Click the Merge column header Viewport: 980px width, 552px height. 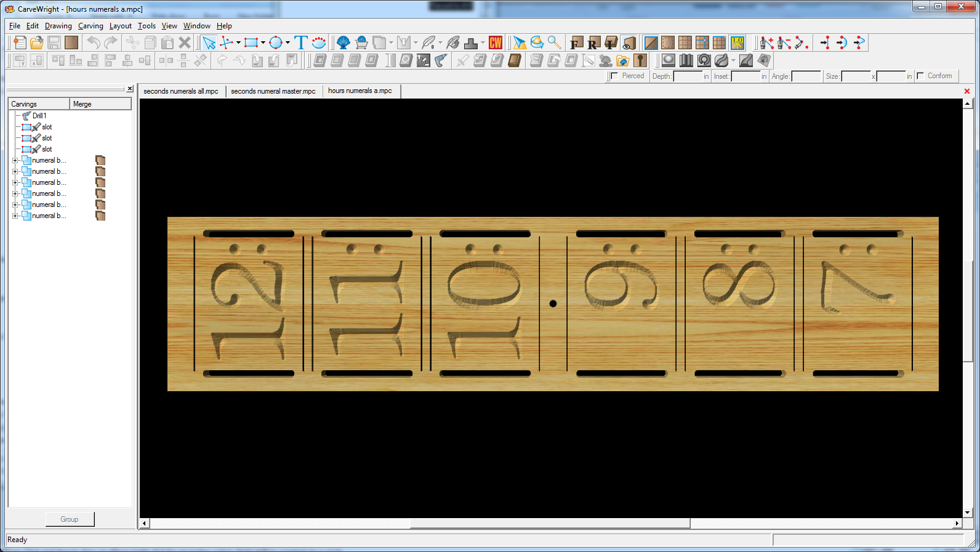pyautogui.click(x=100, y=104)
